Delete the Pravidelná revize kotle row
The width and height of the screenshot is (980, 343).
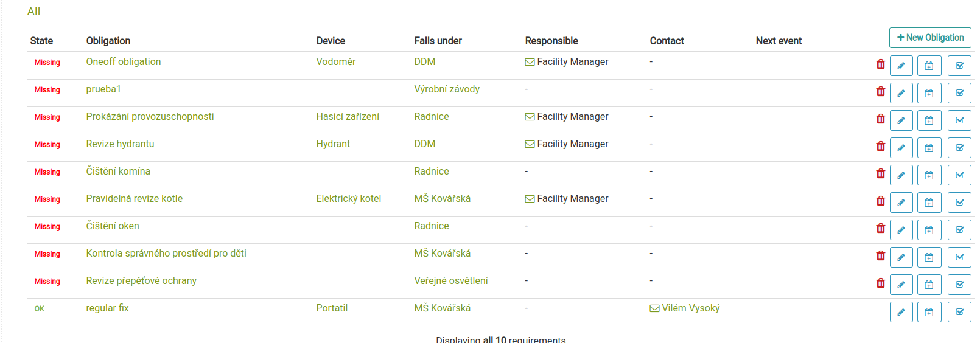[880, 201]
